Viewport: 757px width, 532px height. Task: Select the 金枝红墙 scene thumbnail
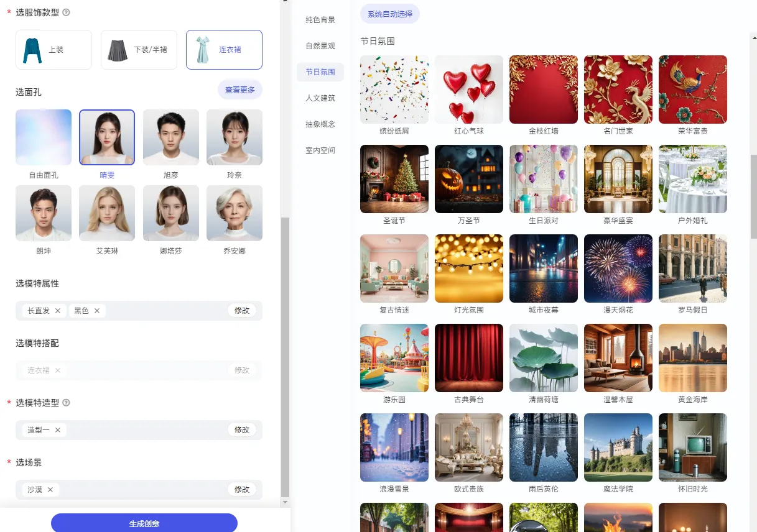point(544,89)
